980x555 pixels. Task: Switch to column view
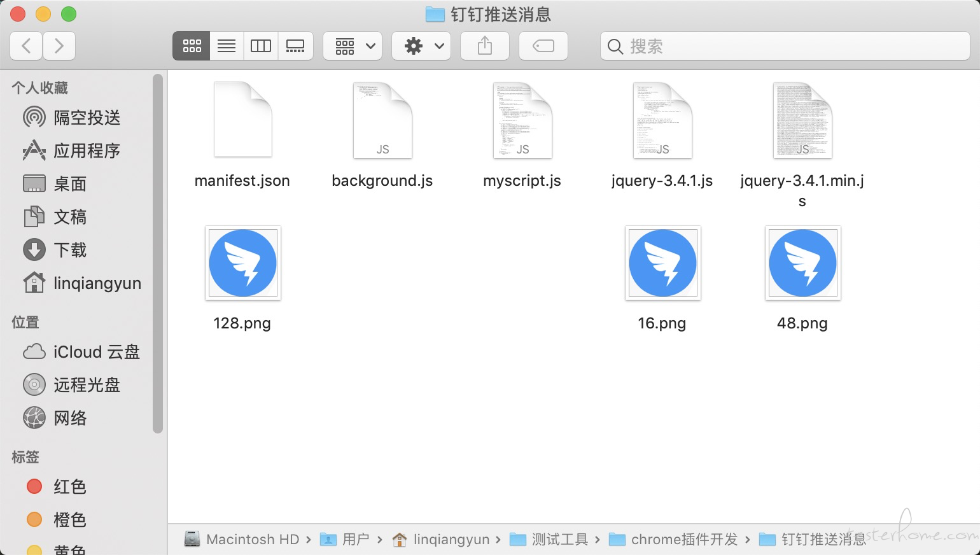pyautogui.click(x=261, y=46)
